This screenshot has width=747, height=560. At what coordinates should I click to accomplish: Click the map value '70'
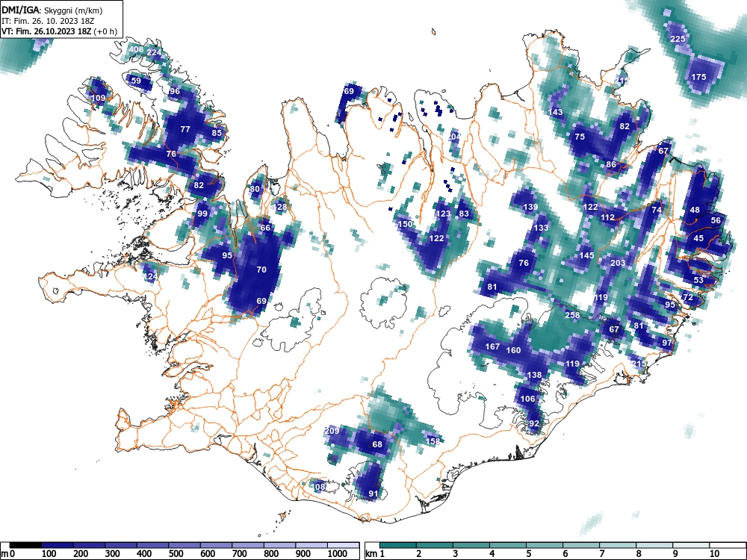(261, 270)
